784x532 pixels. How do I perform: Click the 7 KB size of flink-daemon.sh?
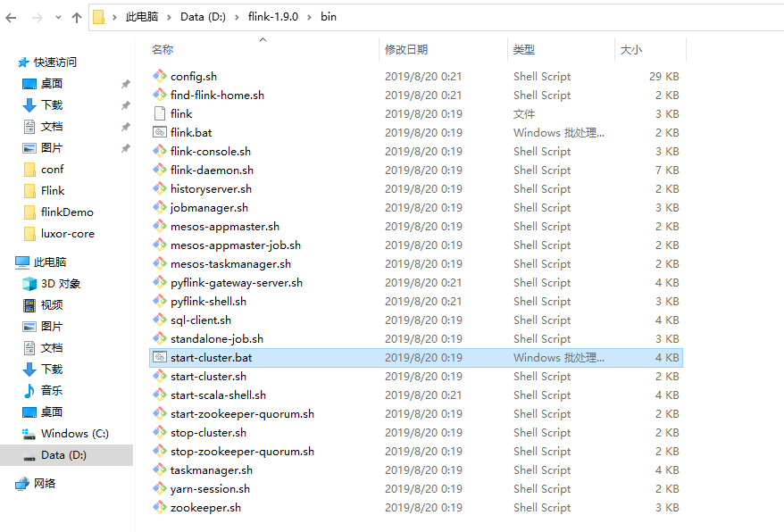click(667, 170)
